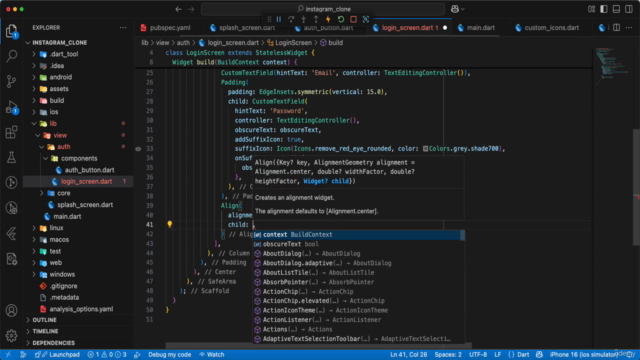Click Debug my code in status bar
This screenshot has width=640, height=360.
169,354
